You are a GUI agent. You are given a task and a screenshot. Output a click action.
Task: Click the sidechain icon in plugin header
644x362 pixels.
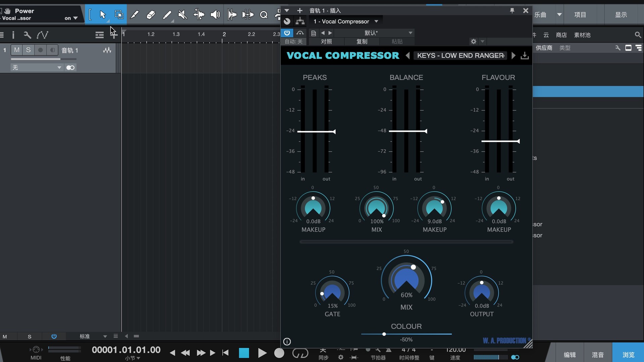[x=300, y=33]
